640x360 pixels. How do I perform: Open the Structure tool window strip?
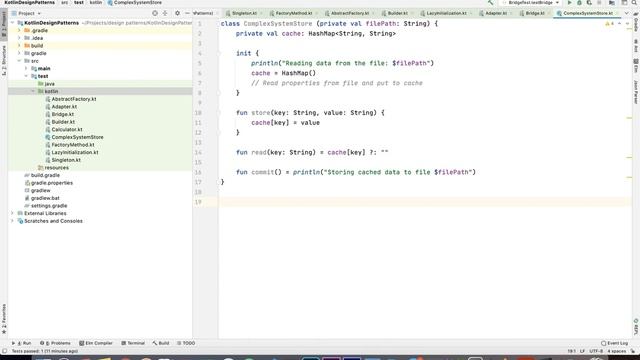4,60
